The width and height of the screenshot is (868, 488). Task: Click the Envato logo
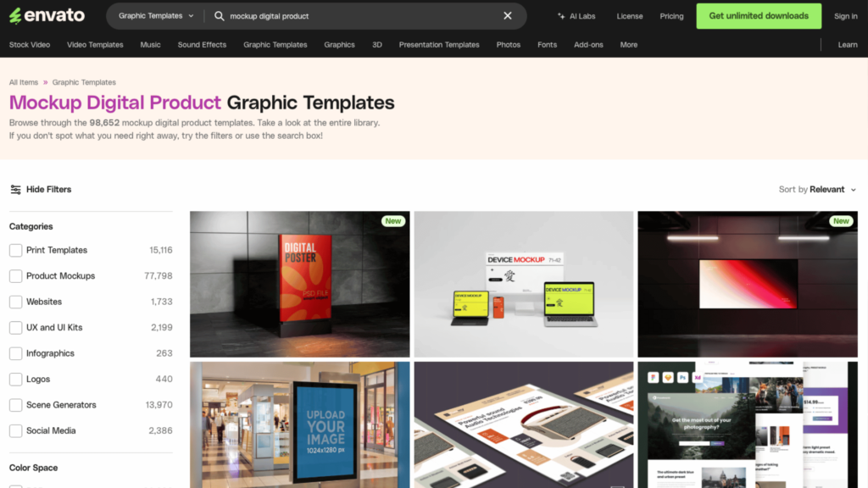pyautogui.click(x=47, y=16)
